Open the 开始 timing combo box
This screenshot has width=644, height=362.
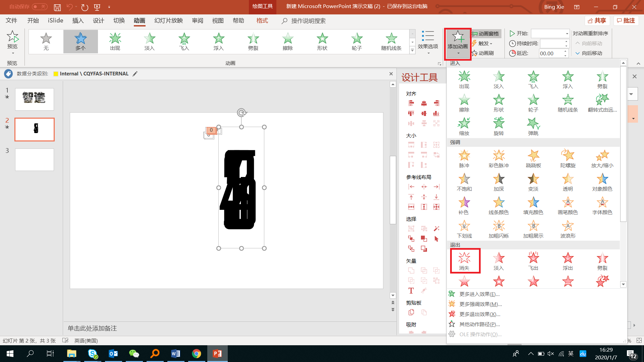550,34
